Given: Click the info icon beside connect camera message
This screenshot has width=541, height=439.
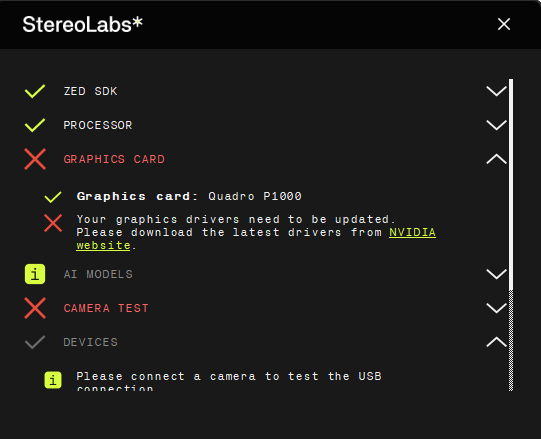Looking at the screenshot, I should [x=53, y=380].
